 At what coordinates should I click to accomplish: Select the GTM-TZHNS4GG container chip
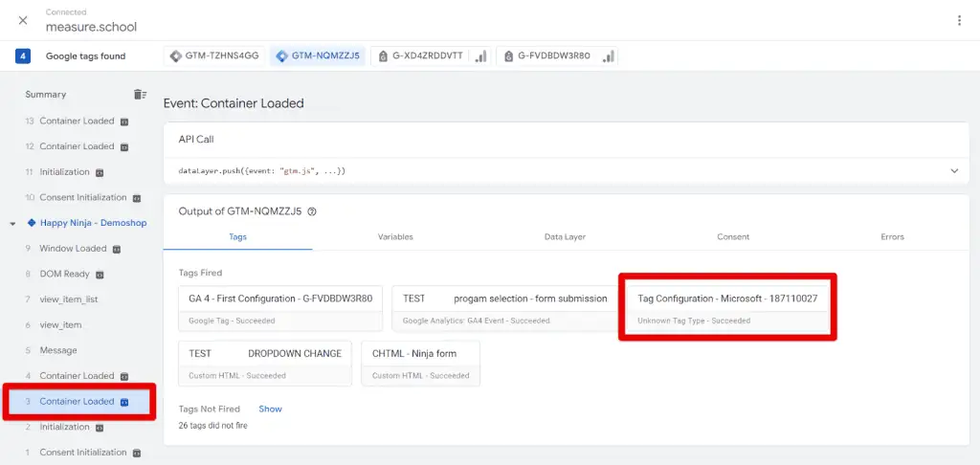pos(215,56)
